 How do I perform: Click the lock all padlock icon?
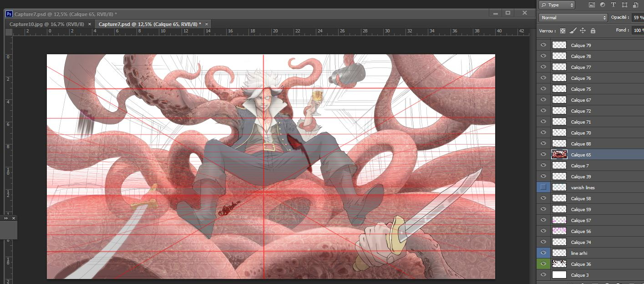point(593,31)
